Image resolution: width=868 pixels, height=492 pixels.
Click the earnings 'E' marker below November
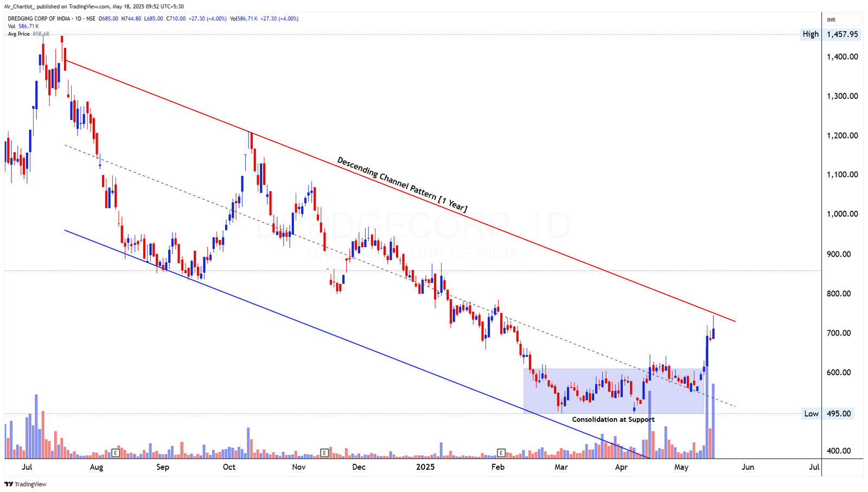[x=324, y=452]
